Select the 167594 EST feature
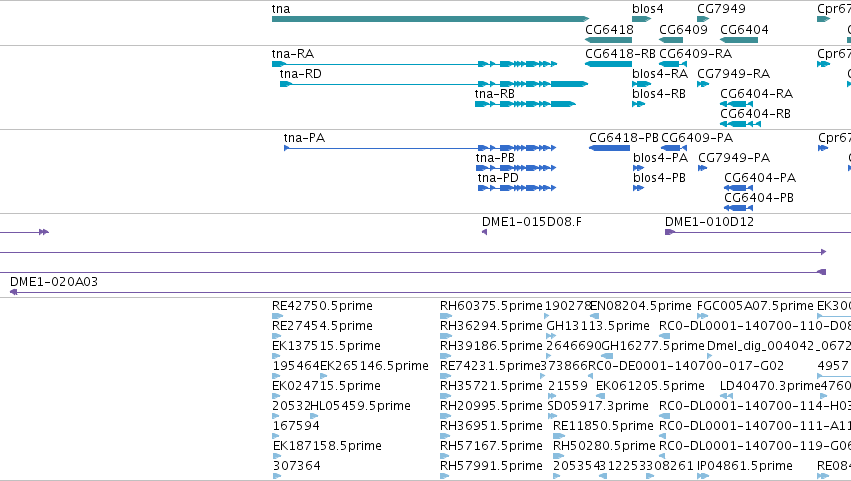851x481 pixels. [275, 436]
